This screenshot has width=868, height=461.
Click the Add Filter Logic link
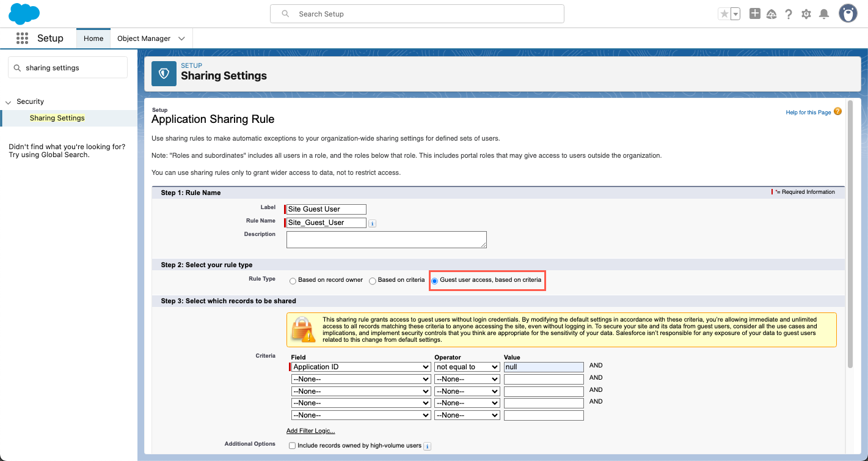tap(310, 431)
